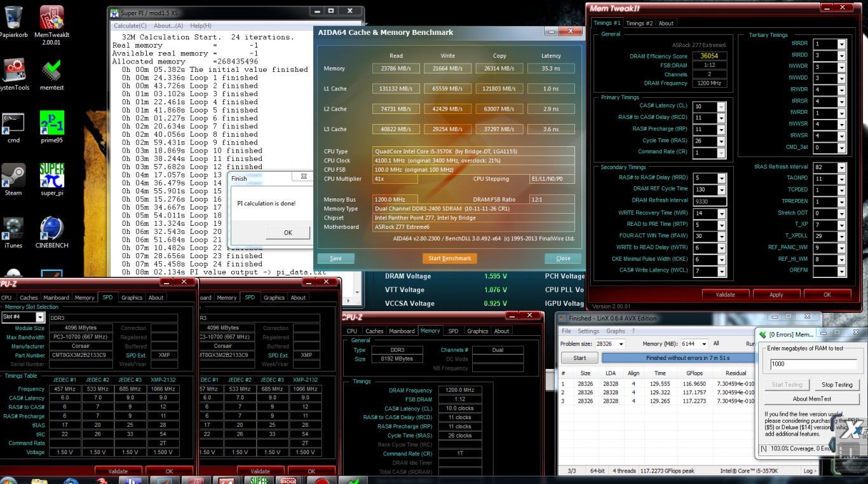Open the About...(A) menu in Super PI
868x484 pixels.
coord(168,25)
